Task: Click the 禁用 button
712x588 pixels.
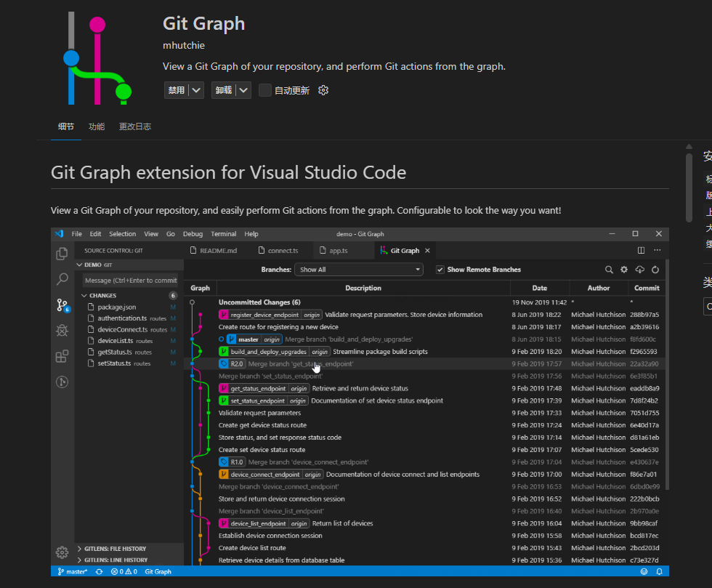Action: [x=177, y=90]
